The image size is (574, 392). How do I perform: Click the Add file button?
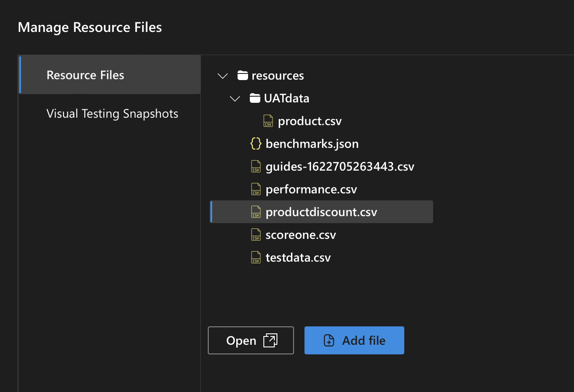pyautogui.click(x=354, y=340)
